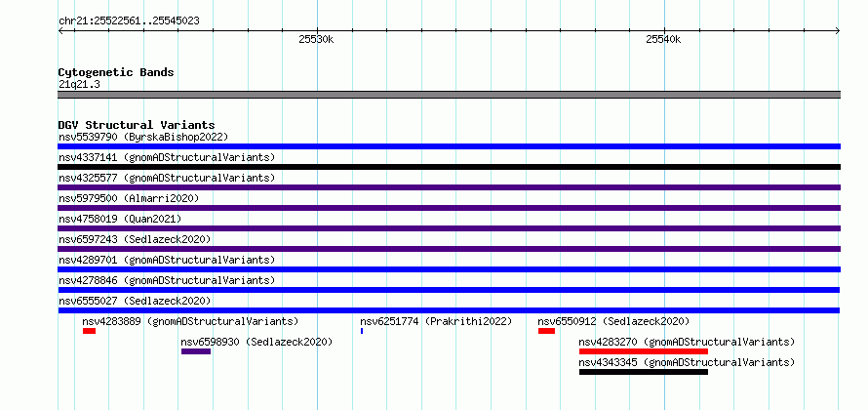Click the Cytogenetic Bands track title
This screenshot has height=410, width=868.
pyautogui.click(x=116, y=72)
